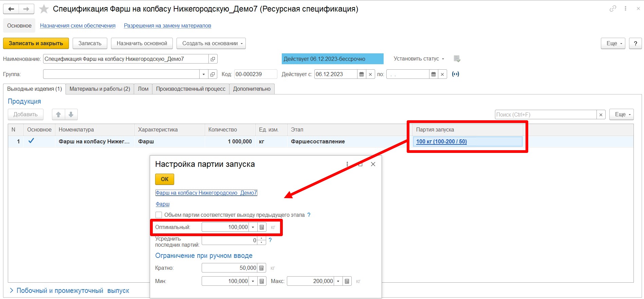
Task: Click the favorites star icon
Action: pos(44,9)
